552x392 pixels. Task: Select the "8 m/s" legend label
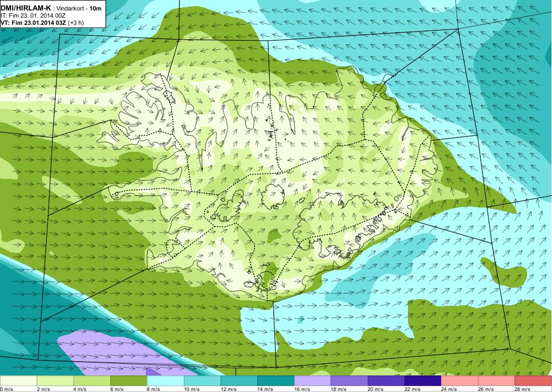point(154,389)
